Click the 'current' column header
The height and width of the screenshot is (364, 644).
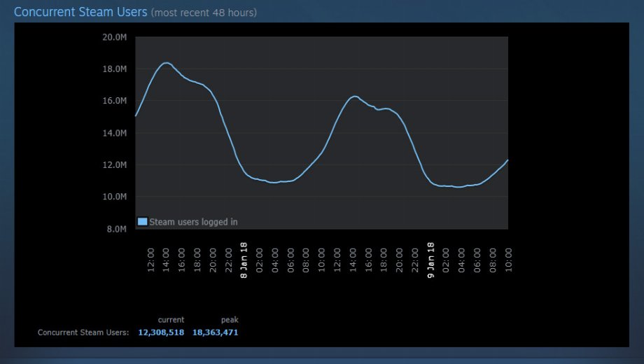[x=171, y=320]
